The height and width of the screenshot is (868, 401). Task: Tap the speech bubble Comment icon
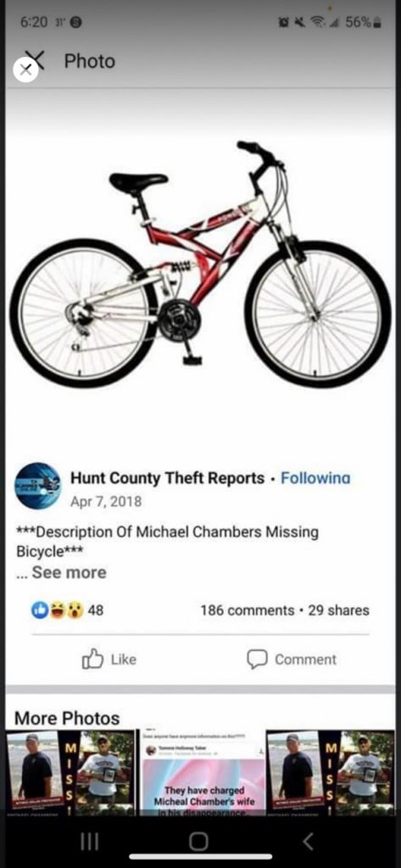click(257, 659)
